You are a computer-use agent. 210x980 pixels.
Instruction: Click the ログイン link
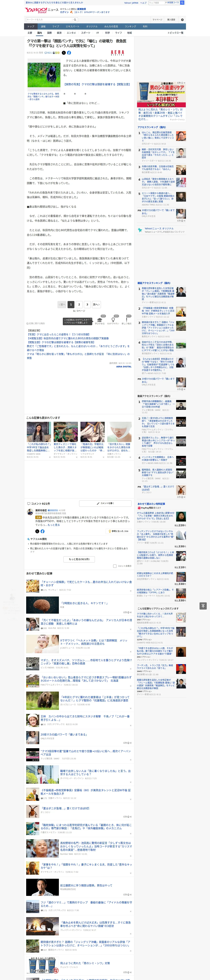pyautogui.click(x=64, y=12)
